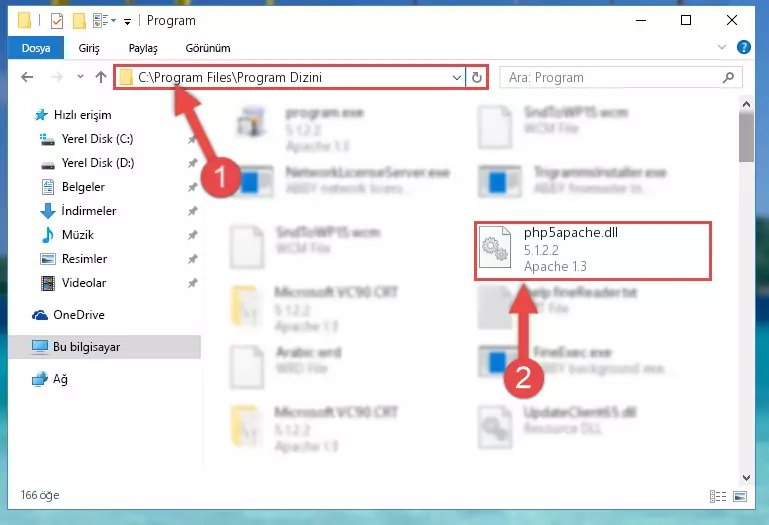Open the recent locations dropdown arrow
Image resolution: width=769 pixels, height=525 pixels.
80,77
